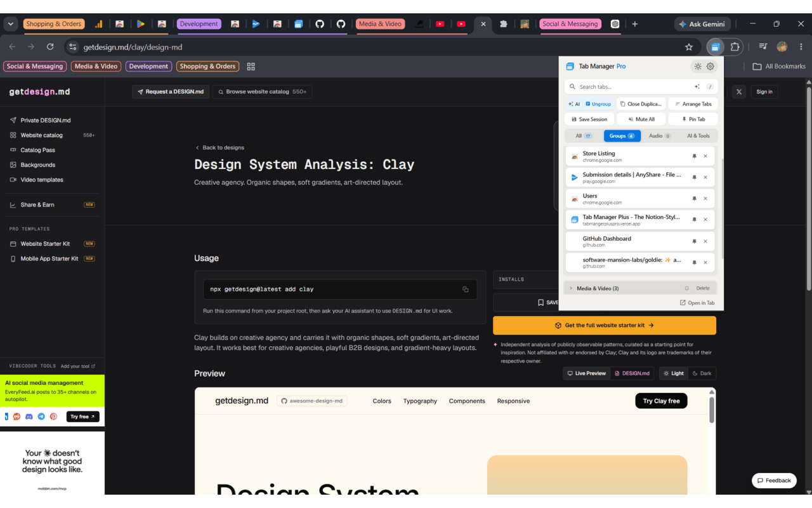Image resolution: width=812 pixels, height=508 pixels.
Task: Close the Users tab row
Action: click(705, 199)
